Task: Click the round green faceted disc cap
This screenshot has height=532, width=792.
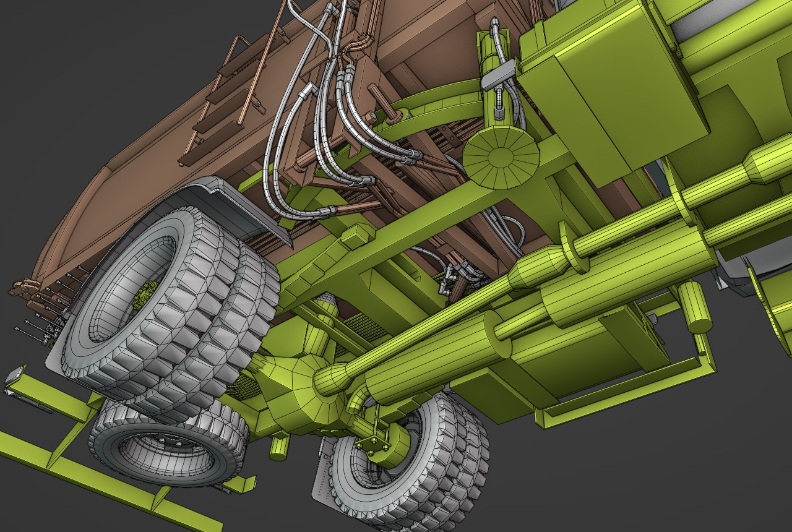Action: (501, 158)
